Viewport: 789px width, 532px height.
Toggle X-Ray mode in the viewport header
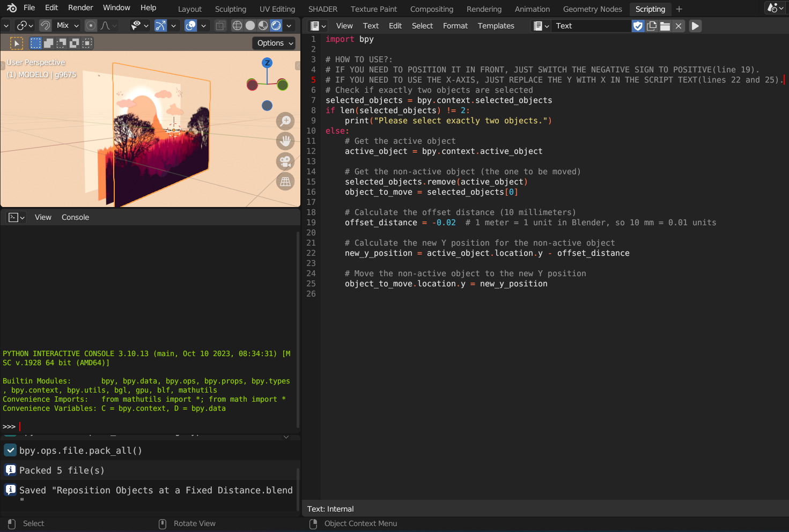coord(221,25)
